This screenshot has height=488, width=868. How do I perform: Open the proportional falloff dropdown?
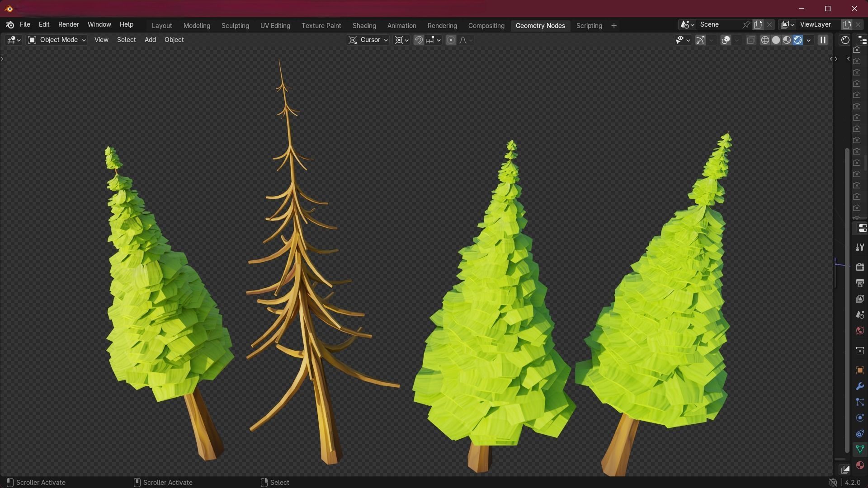pyautogui.click(x=466, y=40)
